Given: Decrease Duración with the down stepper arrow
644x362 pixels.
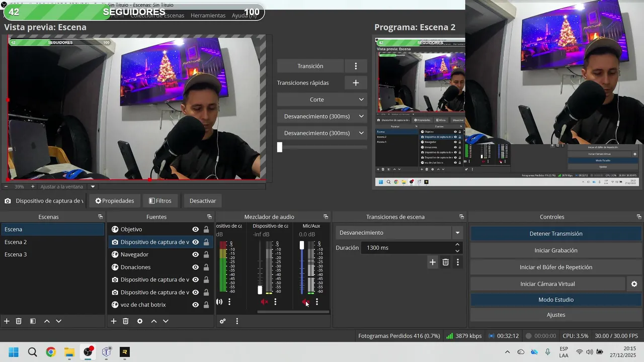Looking at the screenshot, I should 457,250.
